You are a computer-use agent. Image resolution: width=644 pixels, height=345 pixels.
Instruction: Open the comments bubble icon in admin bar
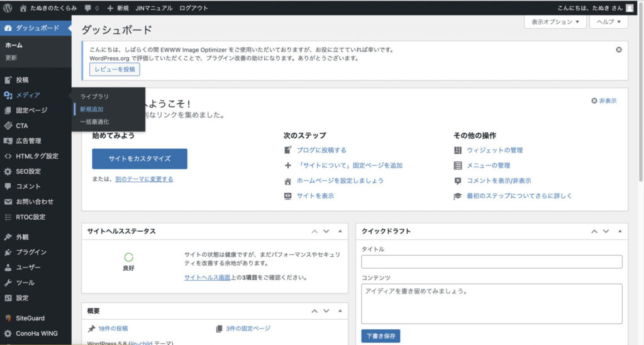pyautogui.click(x=88, y=8)
